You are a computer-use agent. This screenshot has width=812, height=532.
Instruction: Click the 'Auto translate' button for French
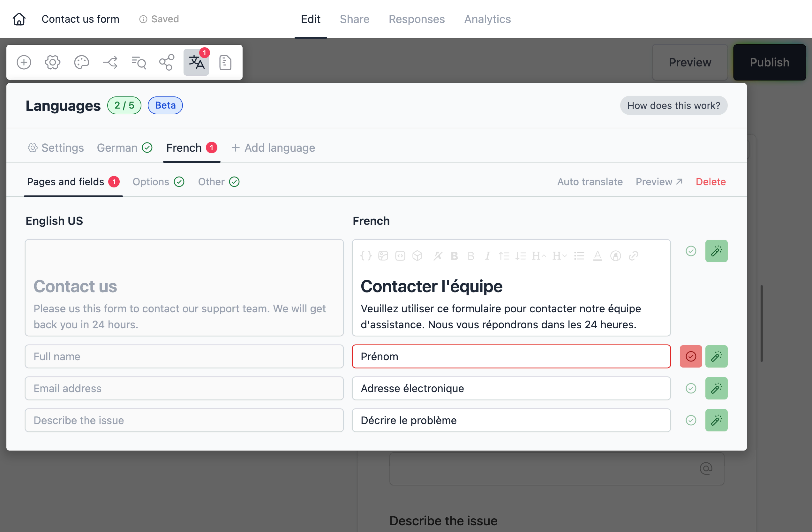(x=590, y=181)
